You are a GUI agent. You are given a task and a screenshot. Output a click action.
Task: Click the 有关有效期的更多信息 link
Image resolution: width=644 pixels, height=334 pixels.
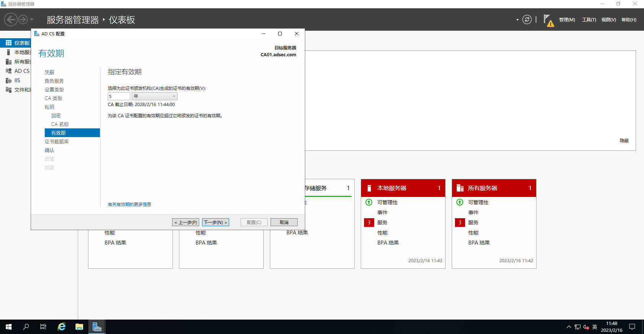[x=130, y=205]
